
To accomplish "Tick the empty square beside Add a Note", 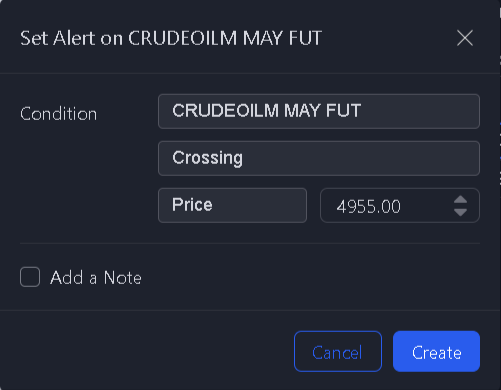I will click(30, 277).
